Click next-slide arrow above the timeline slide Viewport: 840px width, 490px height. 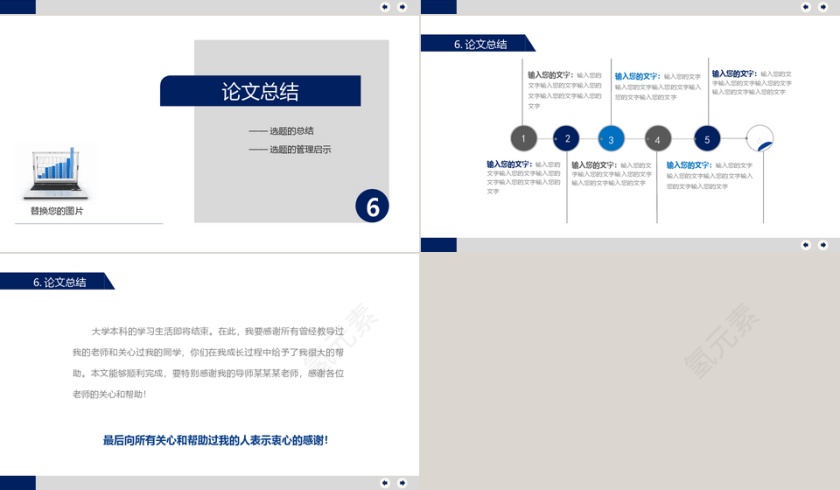(823, 7)
